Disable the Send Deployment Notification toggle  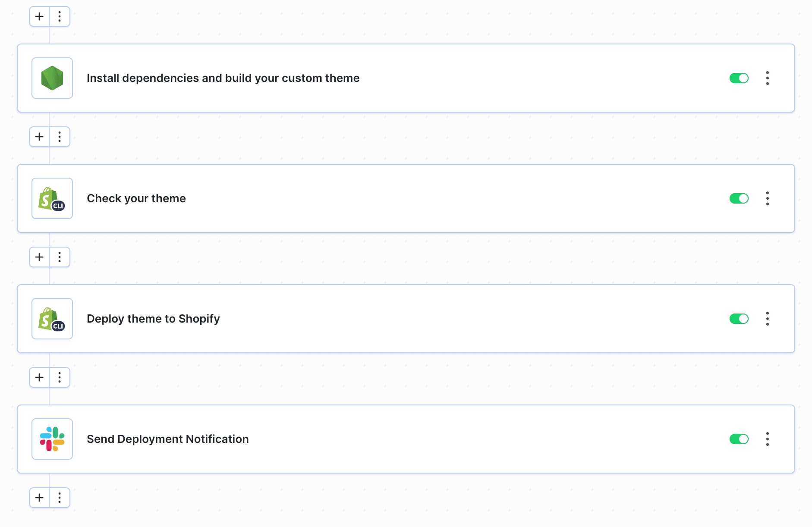point(739,439)
